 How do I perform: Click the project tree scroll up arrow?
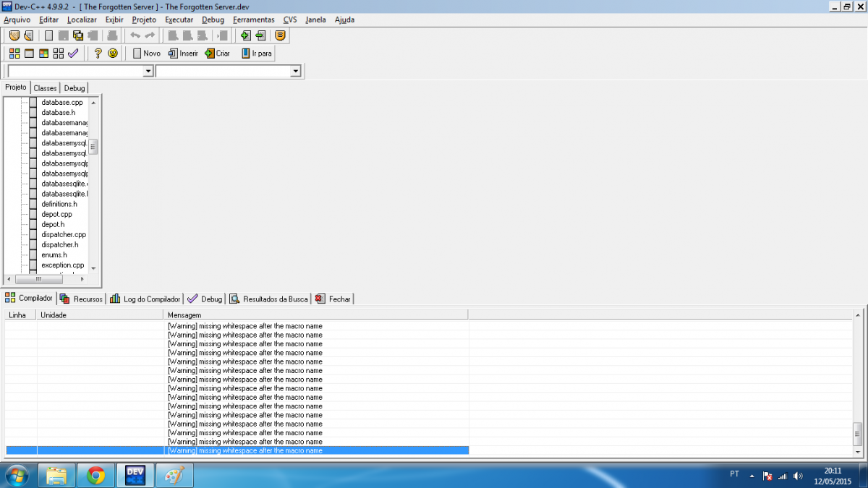pos(93,102)
